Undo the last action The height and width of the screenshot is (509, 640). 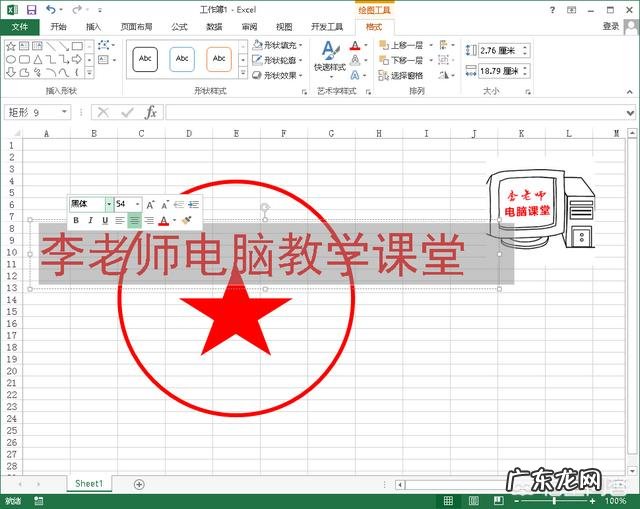click(51, 9)
